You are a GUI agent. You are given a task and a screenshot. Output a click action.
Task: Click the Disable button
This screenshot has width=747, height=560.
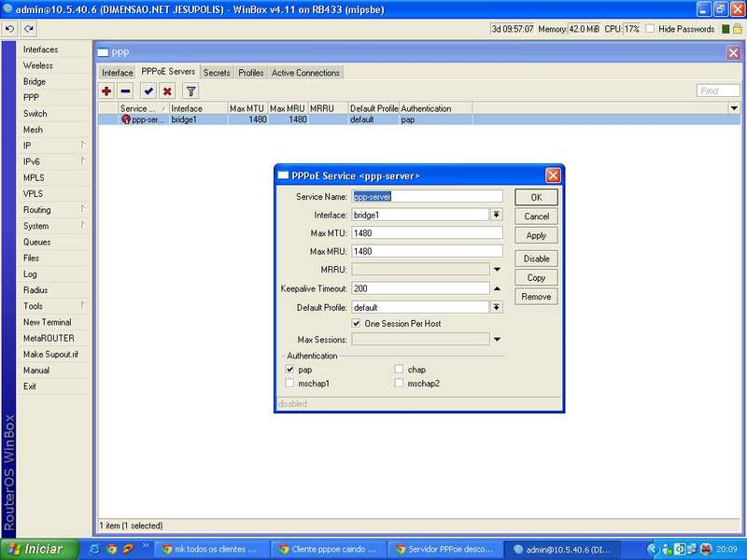(x=536, y=259)
